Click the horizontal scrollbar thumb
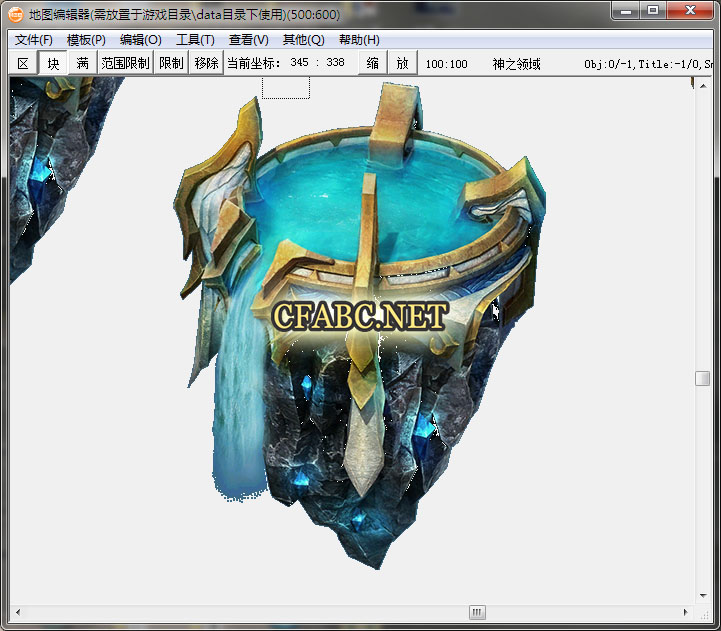Viewport: 721px width, 631px height. pos(477,612)
